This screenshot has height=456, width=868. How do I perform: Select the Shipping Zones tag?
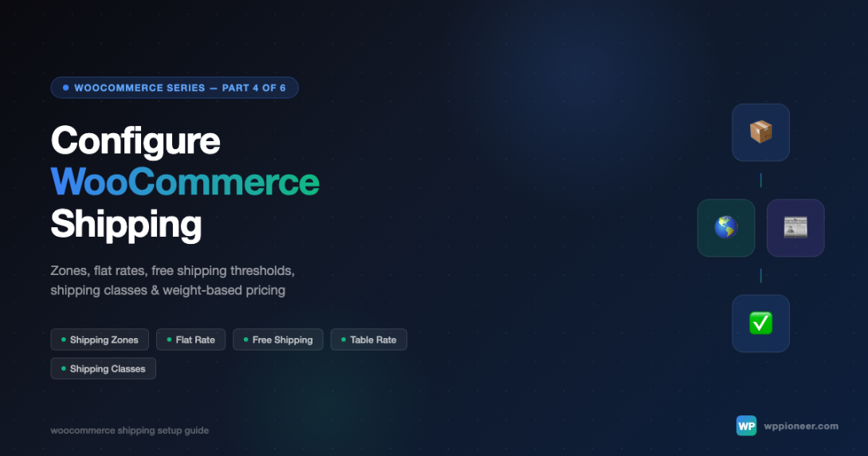click(x=100, y=340)
